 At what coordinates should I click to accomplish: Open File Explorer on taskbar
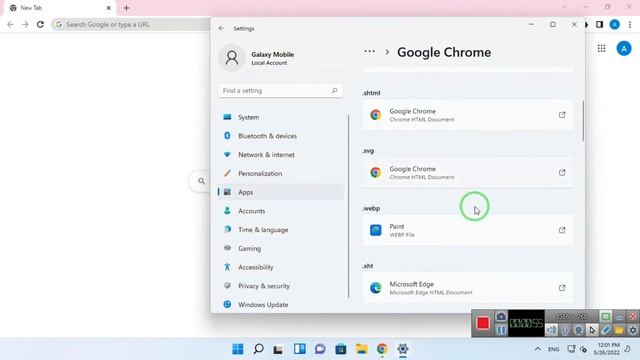point(361,349)
